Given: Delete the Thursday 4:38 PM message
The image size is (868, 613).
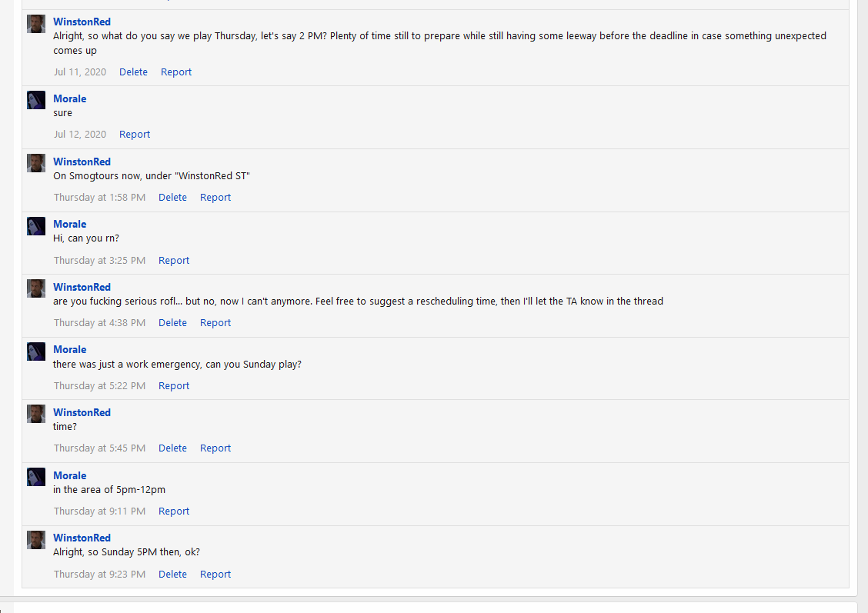Looking at the screenshot, I should 172,322.
